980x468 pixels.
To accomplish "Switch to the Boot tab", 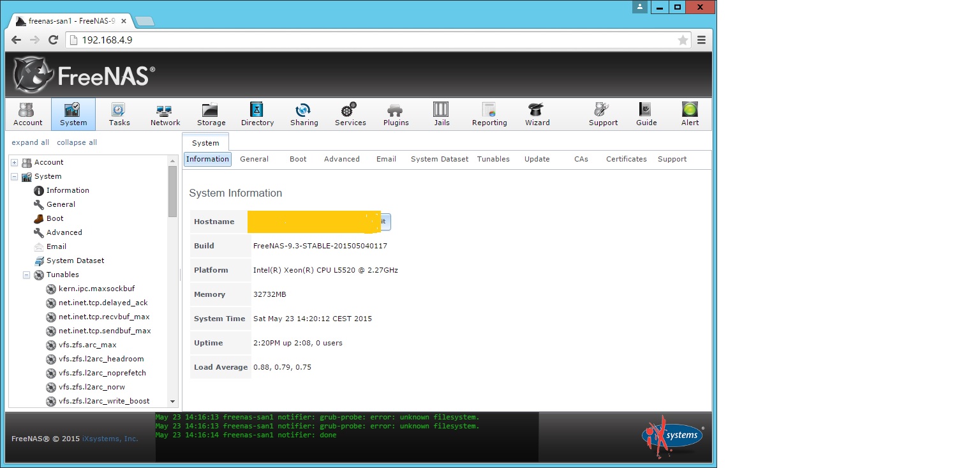I will pos(298,159).
